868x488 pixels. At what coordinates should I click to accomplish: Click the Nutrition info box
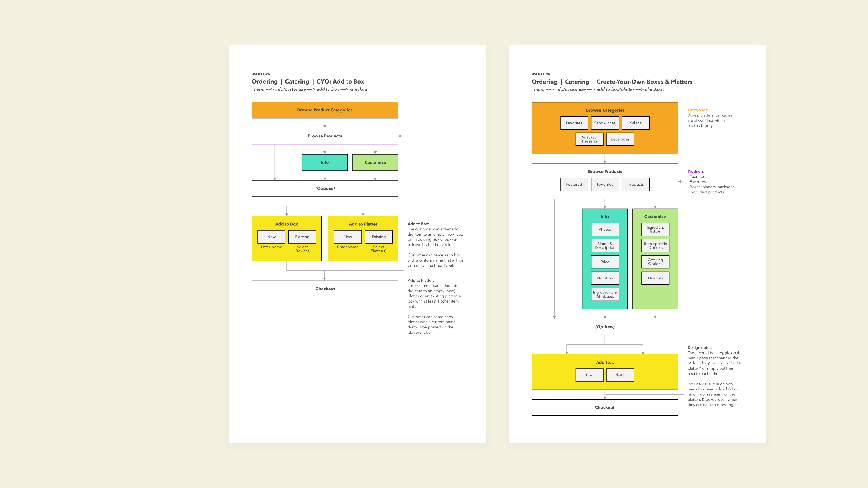click(605, 278)
